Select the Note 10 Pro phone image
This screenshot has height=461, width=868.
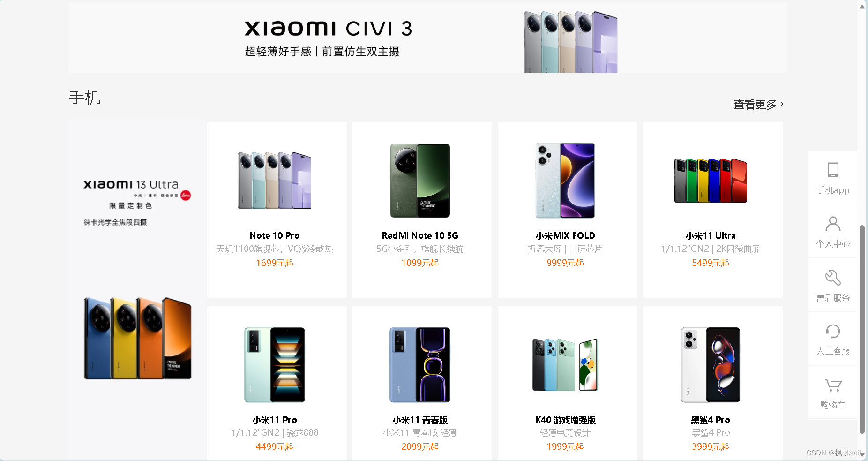click(x=275, y=180)
